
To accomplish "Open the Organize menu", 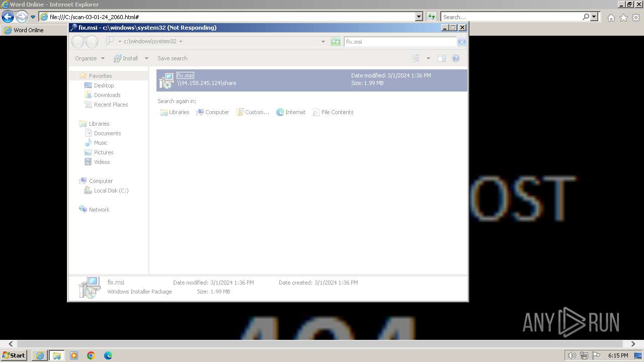I will coord(90,58).
